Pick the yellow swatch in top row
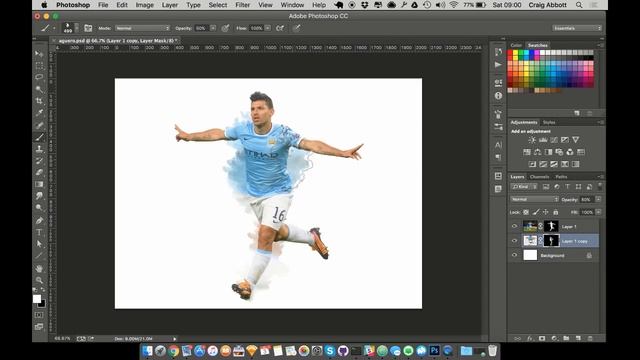The width and height of the screenshot is (640, 360). point(515,53)
